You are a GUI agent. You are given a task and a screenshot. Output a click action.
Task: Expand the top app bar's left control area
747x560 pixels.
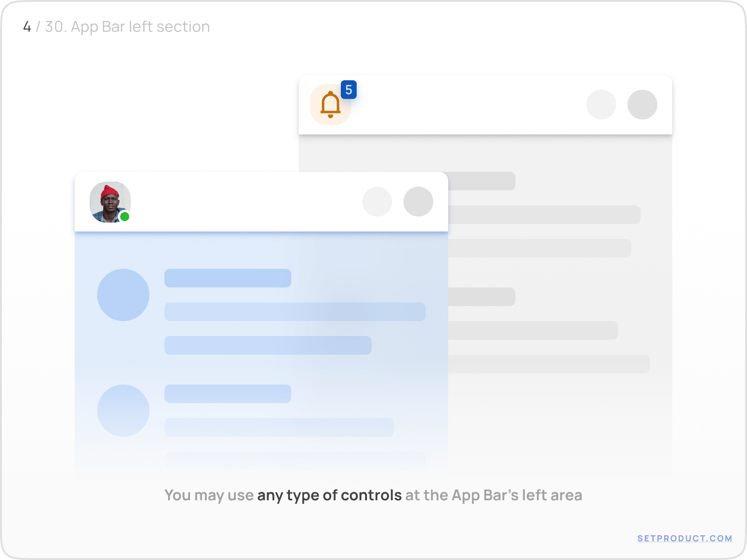[331, 104]
